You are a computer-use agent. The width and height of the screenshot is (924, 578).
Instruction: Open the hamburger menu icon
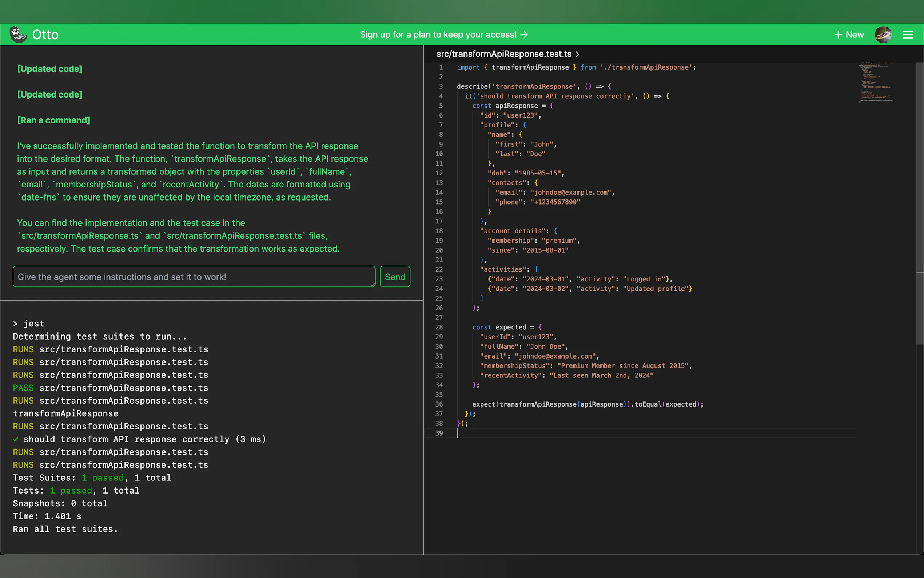click(x=908, y=35)
